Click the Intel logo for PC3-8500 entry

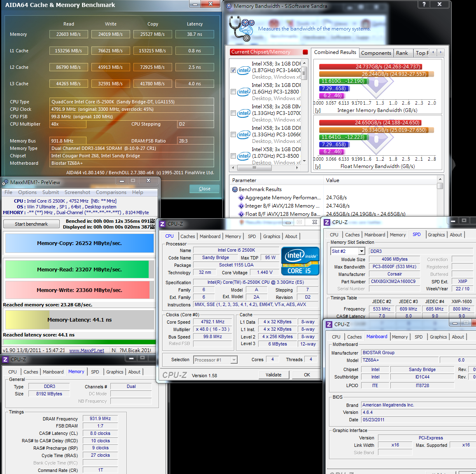coord(243,156)
